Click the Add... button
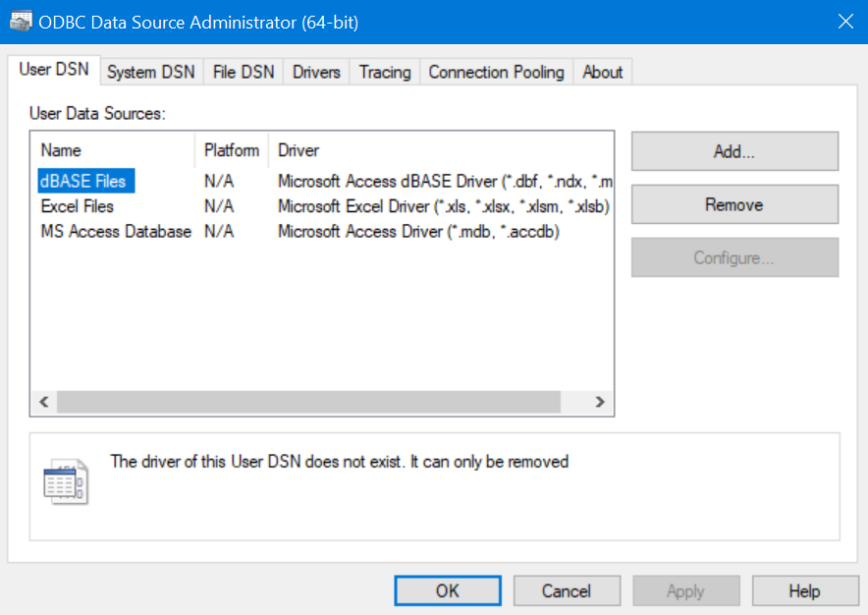 (x=734, y=151)
